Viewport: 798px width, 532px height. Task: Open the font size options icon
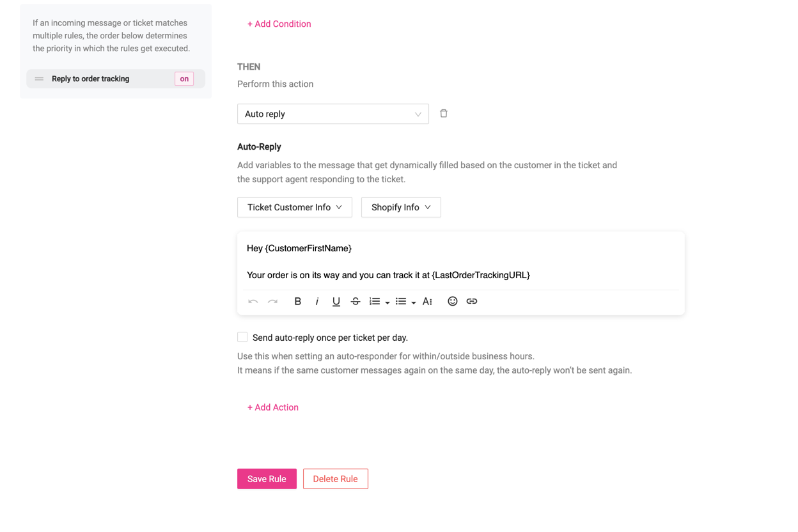click(x=427, y=301)
